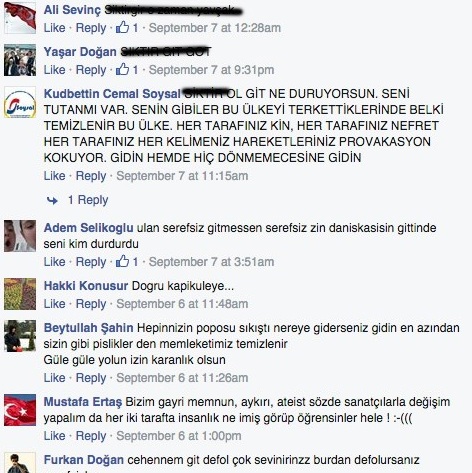Expand the 1 Reply thread
Image resolution: width=472 pixels, height=473 pixels.
(x=88, y=200)
